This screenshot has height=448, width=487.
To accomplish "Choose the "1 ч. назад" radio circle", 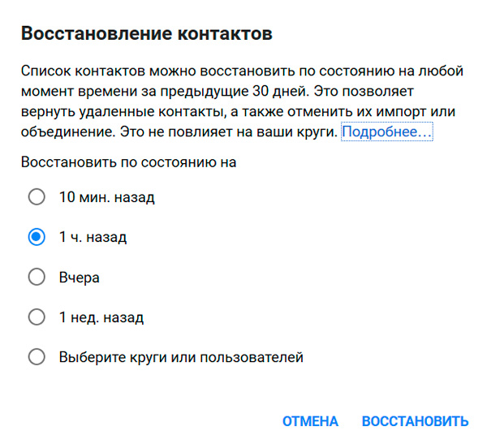I will (x=37, y=237).
